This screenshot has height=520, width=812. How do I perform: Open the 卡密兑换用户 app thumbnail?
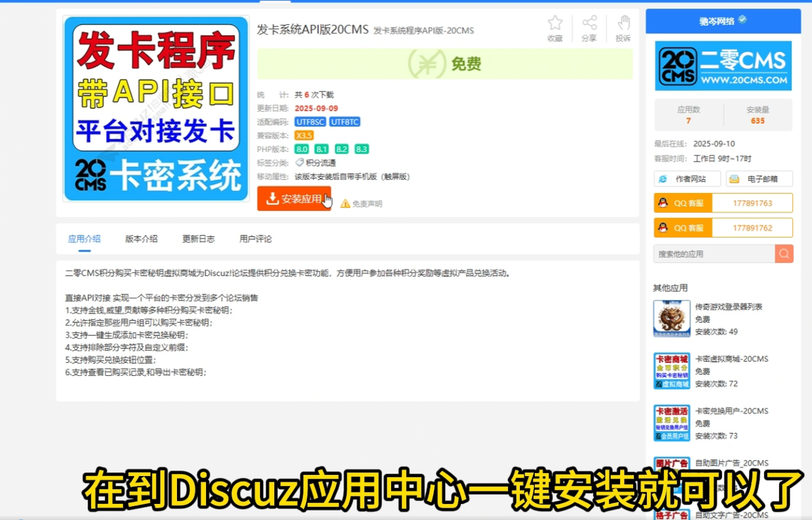coord(672,423)
